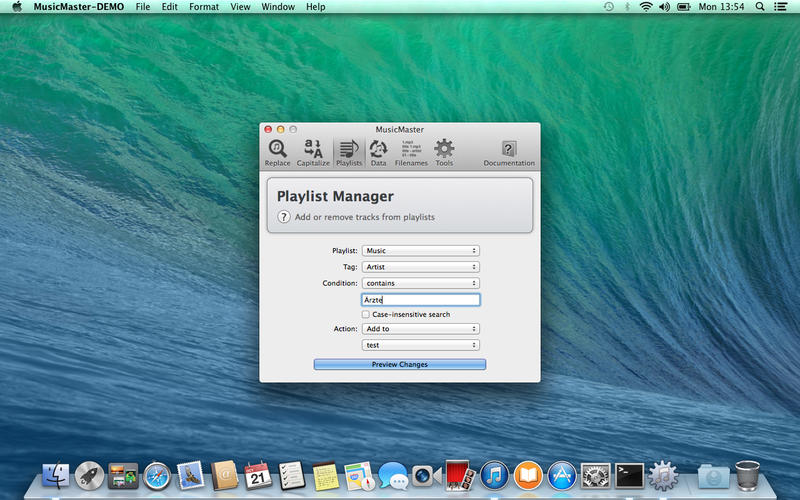Open Mission Control in the Dock

[123, 476]
